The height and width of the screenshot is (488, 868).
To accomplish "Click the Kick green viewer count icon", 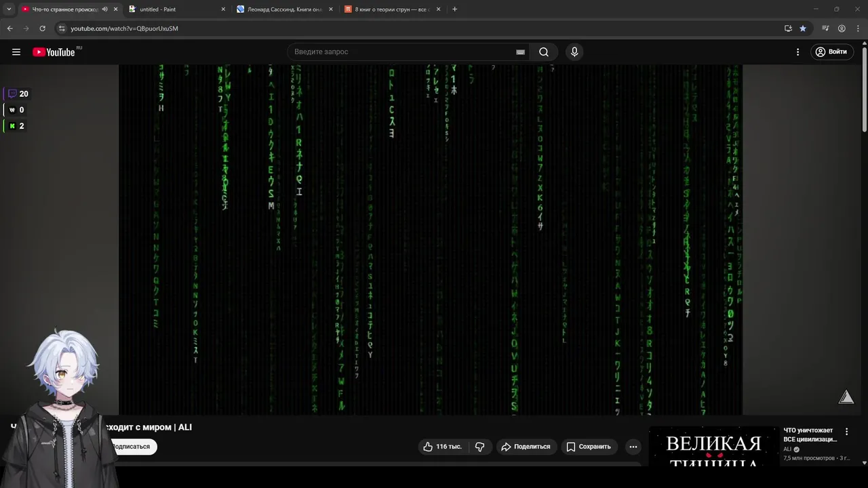I will pyautogui.click(x=12, y=126).
